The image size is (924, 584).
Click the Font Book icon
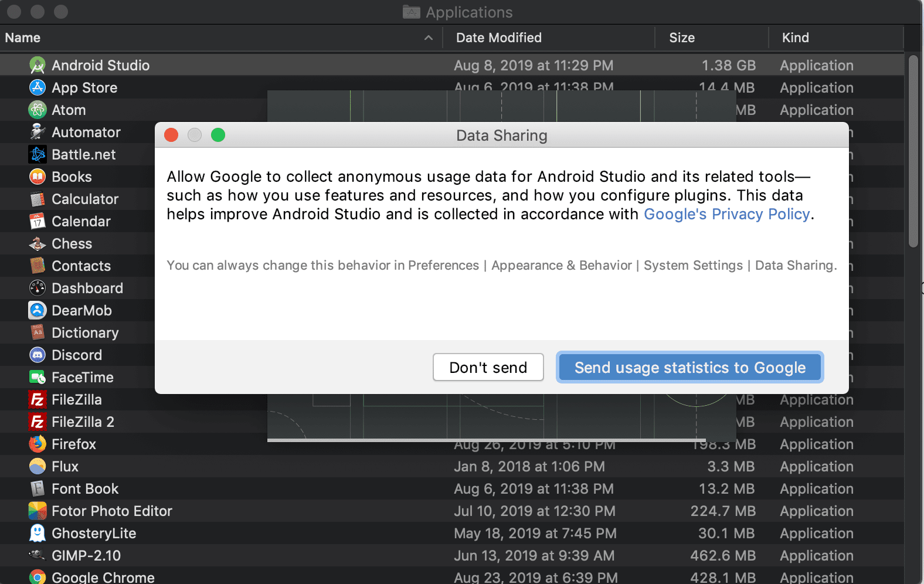click(38, 488)
